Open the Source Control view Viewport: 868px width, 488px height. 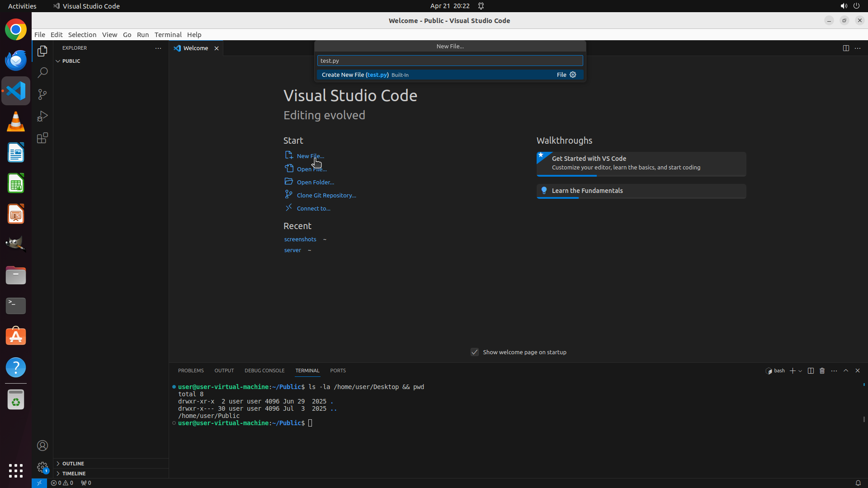42,94
